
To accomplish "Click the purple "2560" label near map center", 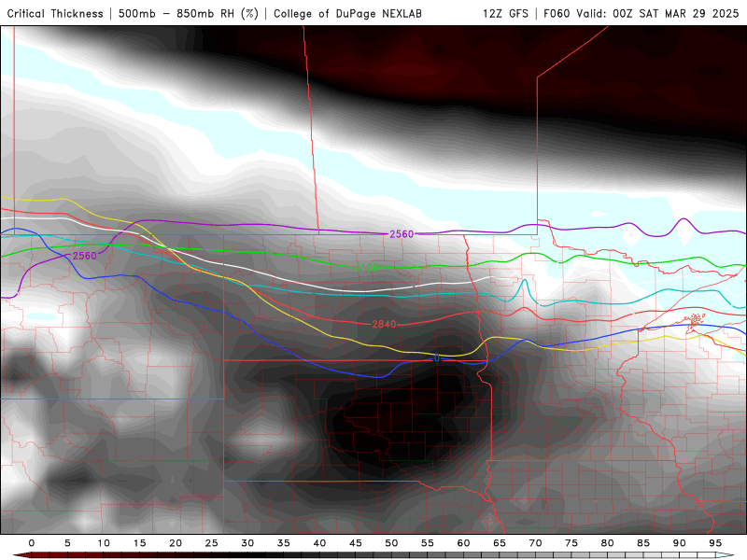I will pos(402,234).
